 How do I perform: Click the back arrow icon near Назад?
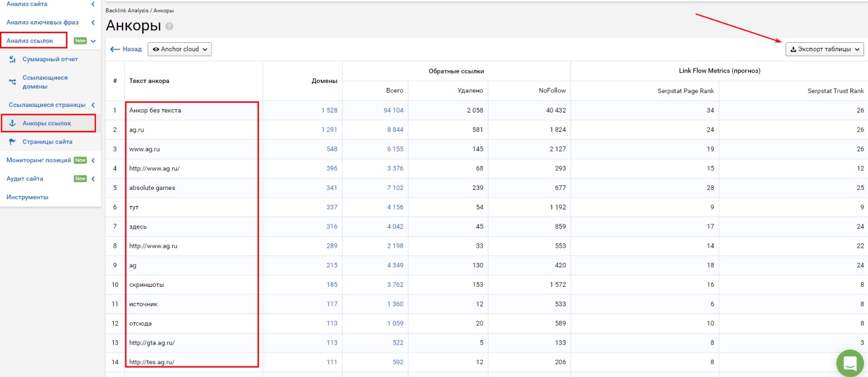pos(115,49)
